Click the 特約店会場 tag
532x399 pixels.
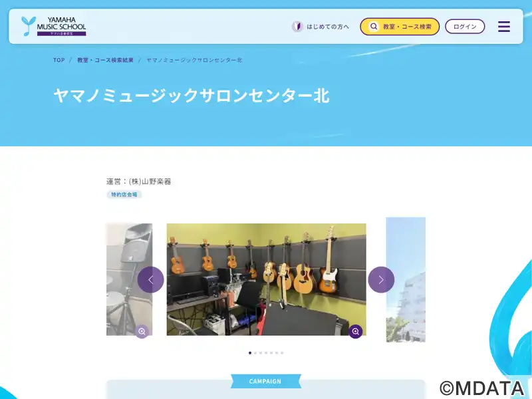tap(124, 194)
